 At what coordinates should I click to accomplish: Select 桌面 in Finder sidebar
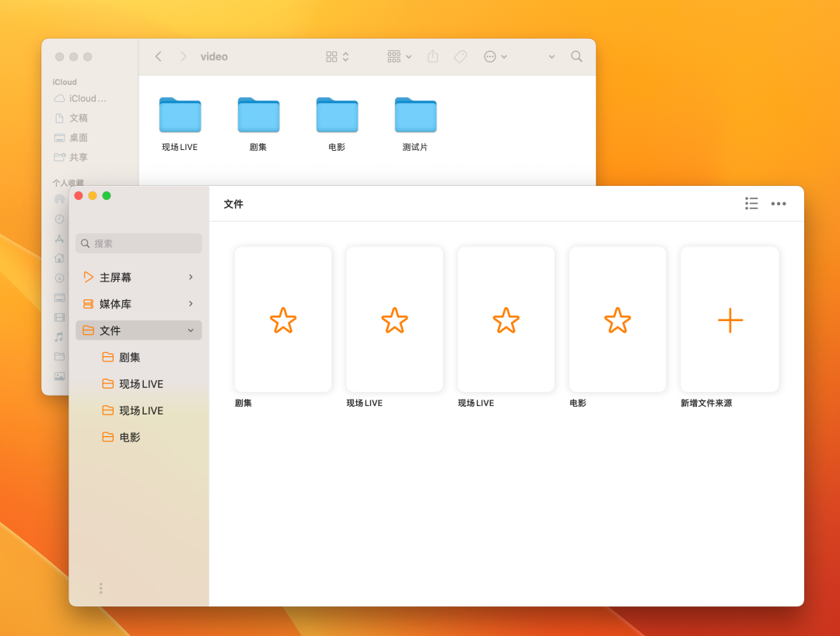point(72,138)
